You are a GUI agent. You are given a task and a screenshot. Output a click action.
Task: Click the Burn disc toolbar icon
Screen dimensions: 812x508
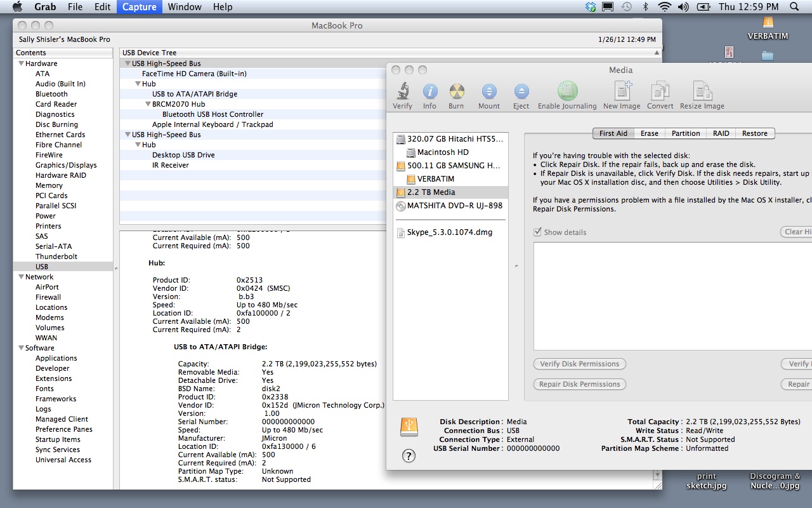(x=456, y=91)
